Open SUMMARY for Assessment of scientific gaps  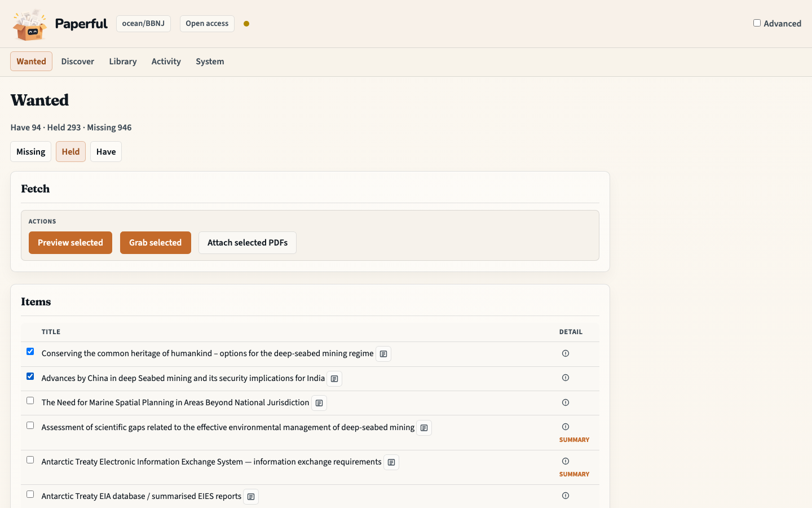(x=574, y=440)
